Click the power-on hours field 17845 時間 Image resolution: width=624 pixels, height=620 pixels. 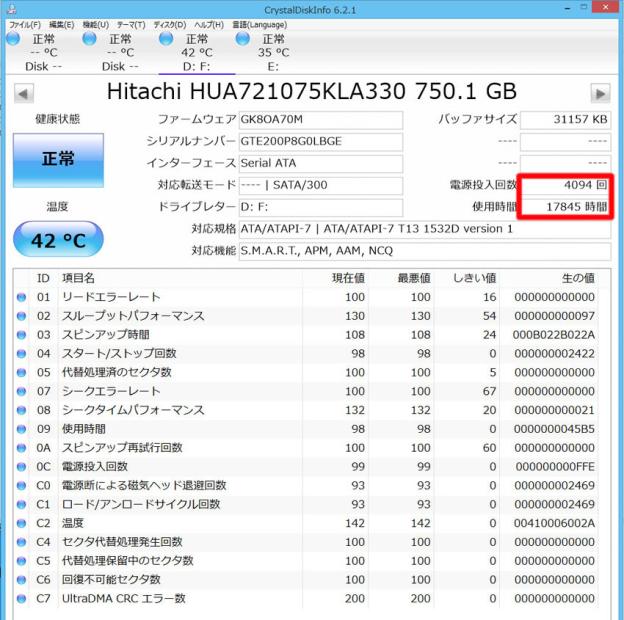(x=565, y=207)
